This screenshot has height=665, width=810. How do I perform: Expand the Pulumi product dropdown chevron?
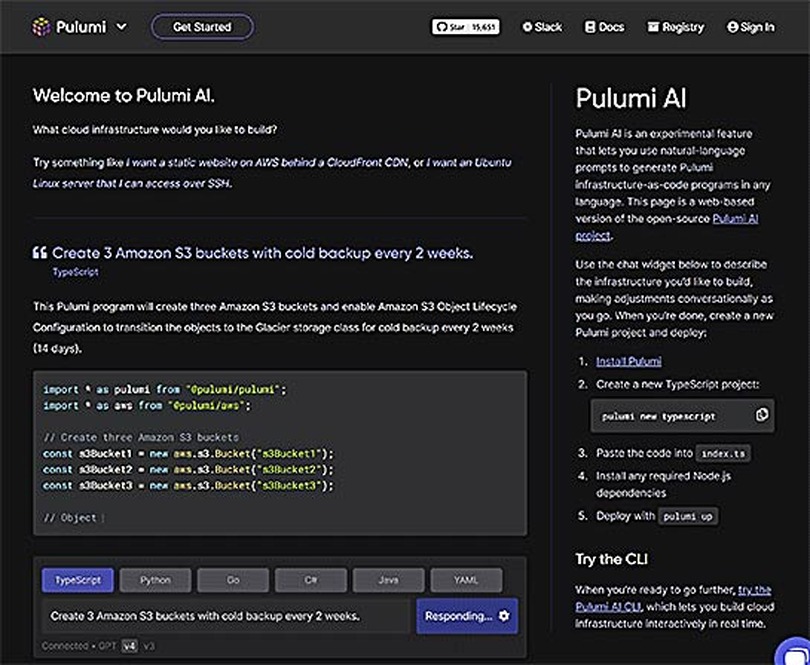[121, 27]
